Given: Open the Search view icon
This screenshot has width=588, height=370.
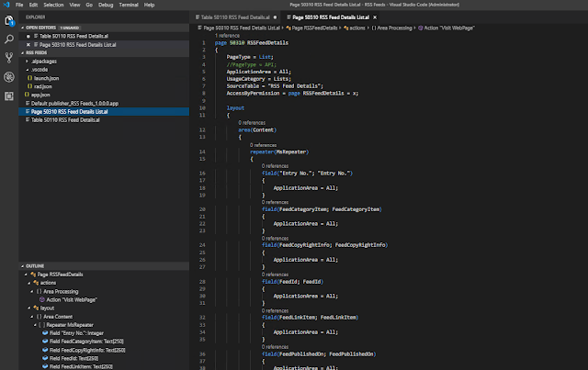Looking at the screenshot, I should click(x=8, y=39).
